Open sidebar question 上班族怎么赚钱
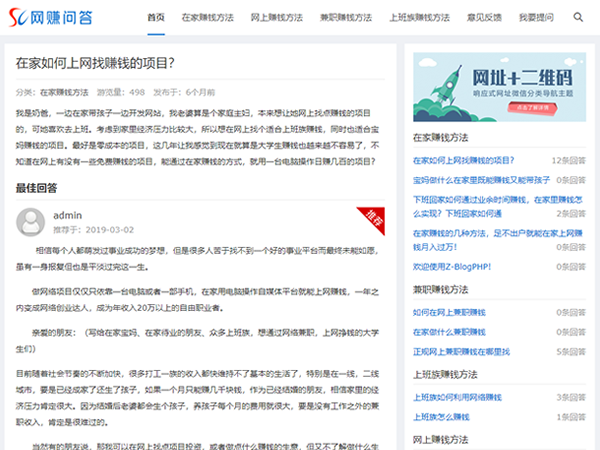600x450 pixels. (441, 417)
